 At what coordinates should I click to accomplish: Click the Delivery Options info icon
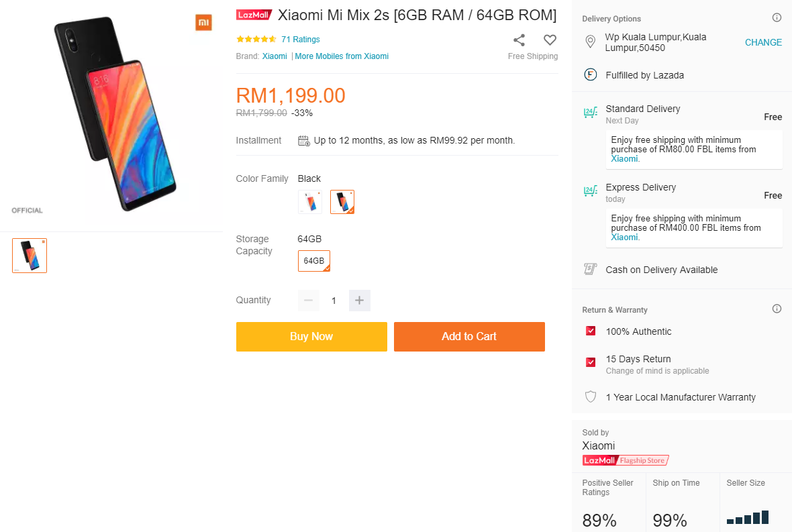coord(777,18)
